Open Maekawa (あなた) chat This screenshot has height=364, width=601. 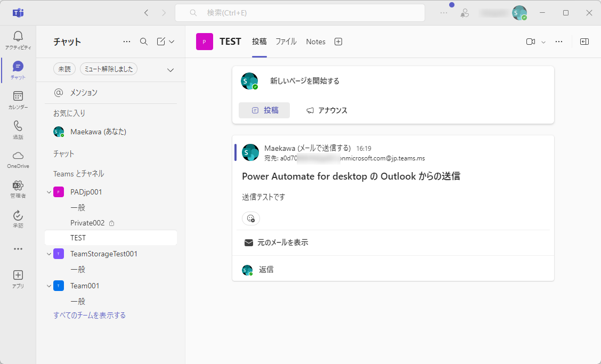(111, 132)
